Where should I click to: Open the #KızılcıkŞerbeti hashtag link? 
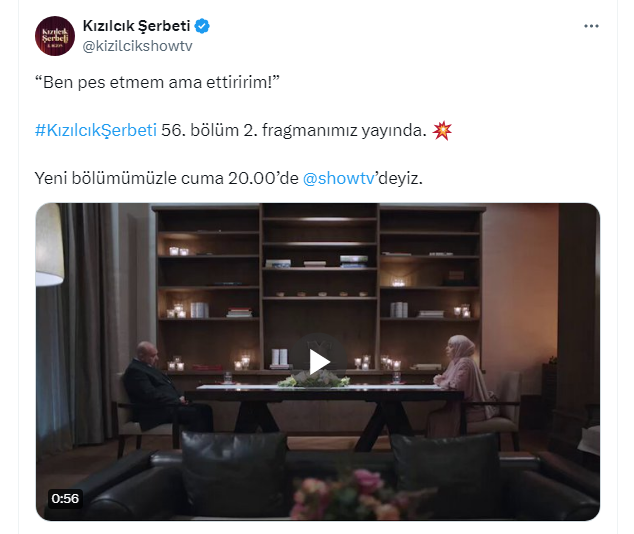(x=96, y=131)
